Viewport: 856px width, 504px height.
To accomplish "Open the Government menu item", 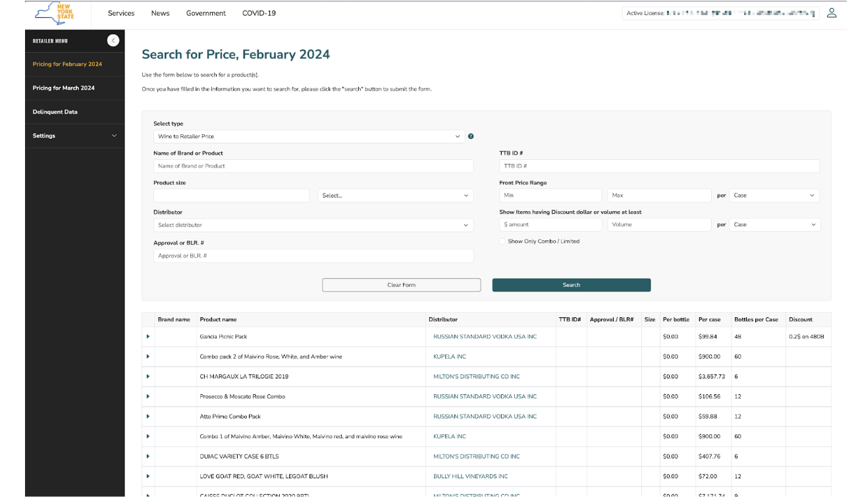I will click(205, 13).
